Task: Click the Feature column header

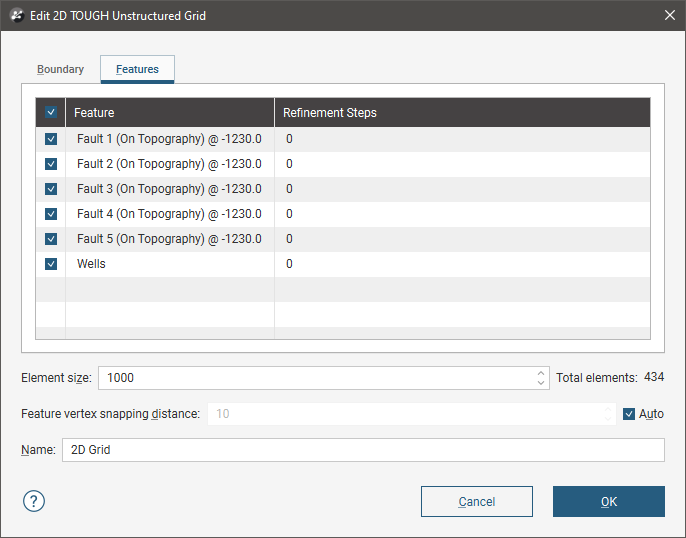Action: pyautogui.click(x=170, y=113)
